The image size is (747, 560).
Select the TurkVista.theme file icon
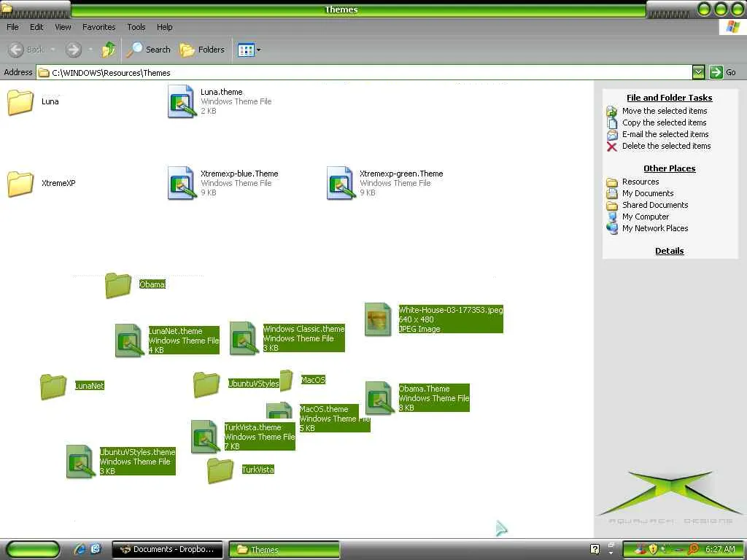(205, 437)
